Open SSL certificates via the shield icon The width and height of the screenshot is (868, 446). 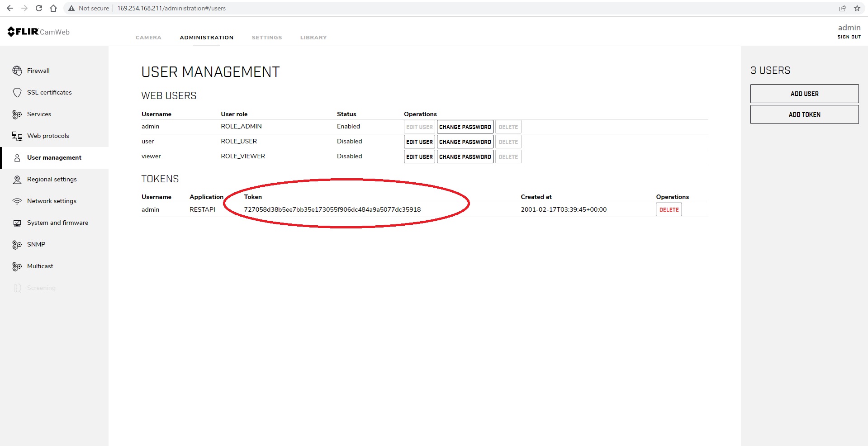[17, 92]
